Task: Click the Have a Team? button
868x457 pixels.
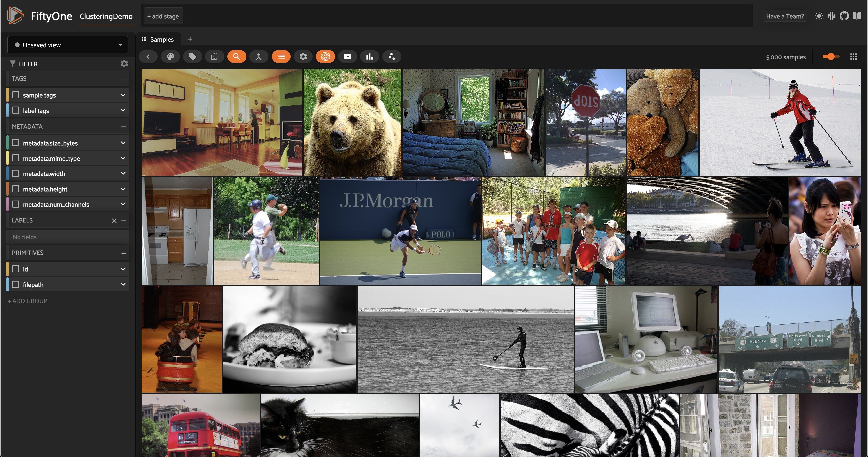Action: click(x=785, y=16)
